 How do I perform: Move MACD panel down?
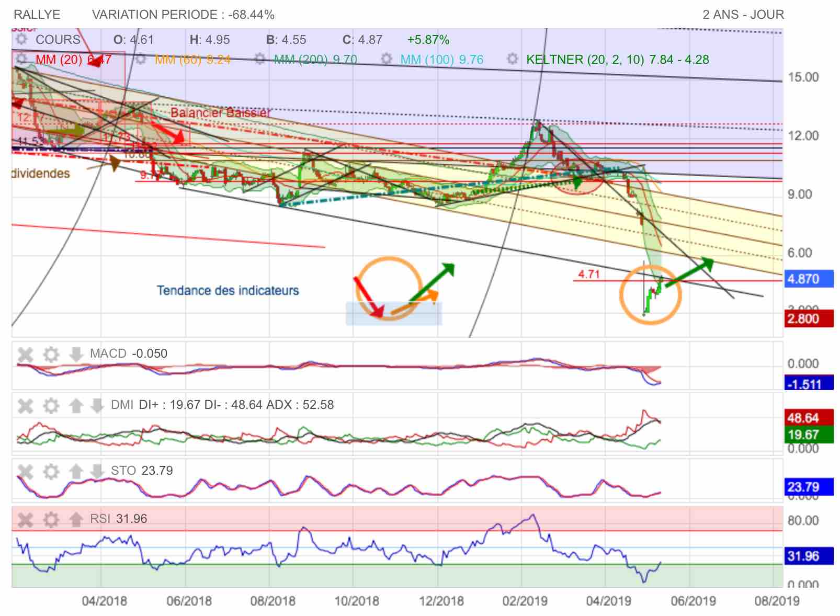point(76,355)
